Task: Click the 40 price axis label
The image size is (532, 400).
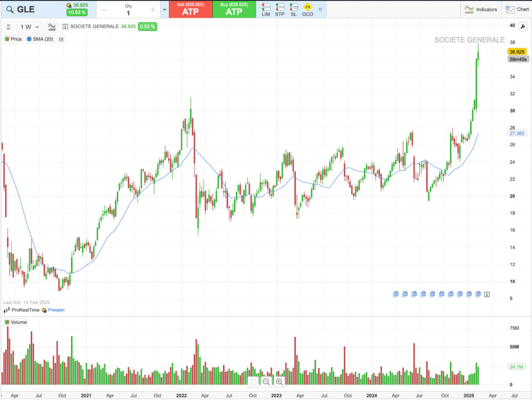Action: tap(512, 25)
